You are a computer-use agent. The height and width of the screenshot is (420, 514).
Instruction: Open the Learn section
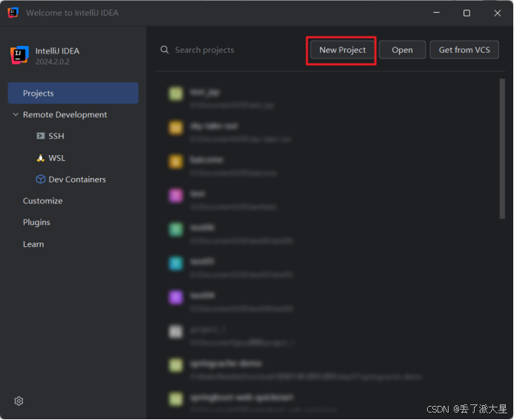point(33,244)
